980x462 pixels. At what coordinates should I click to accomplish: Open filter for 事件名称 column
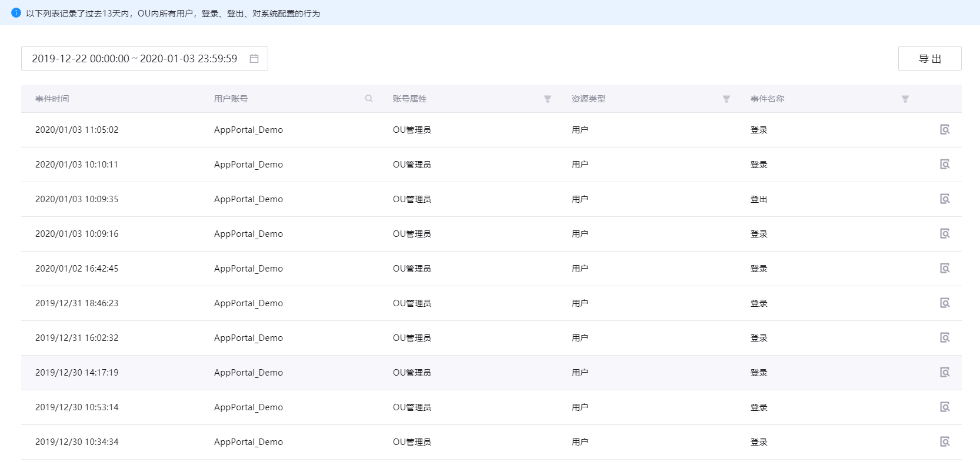click(x=905, y=99)
